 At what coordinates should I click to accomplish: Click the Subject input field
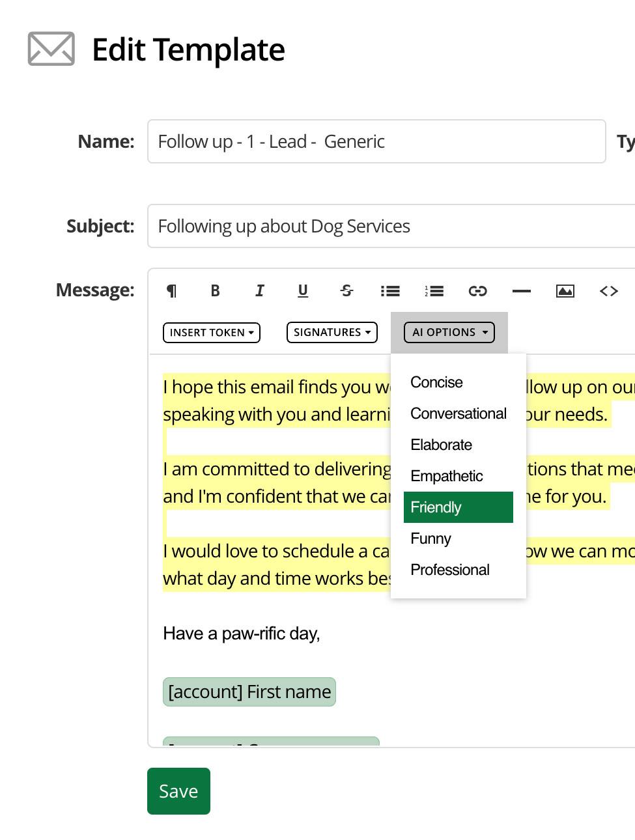click(391, 226)
